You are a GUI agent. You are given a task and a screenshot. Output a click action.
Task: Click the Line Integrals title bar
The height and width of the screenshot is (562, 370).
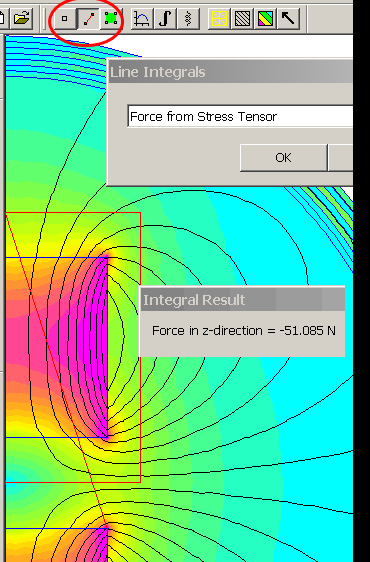tap(231, 72)
